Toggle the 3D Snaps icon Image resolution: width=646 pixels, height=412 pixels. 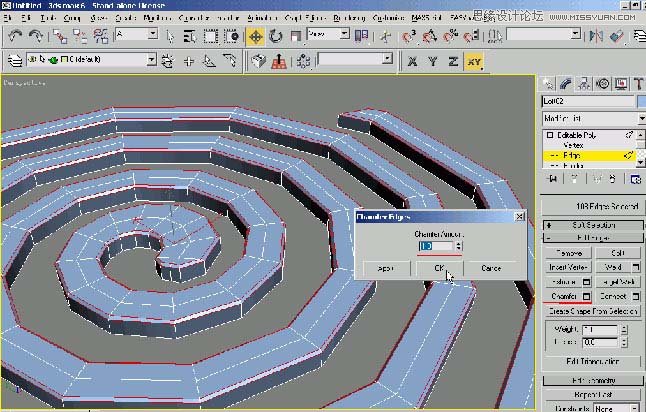pos(409,37)
